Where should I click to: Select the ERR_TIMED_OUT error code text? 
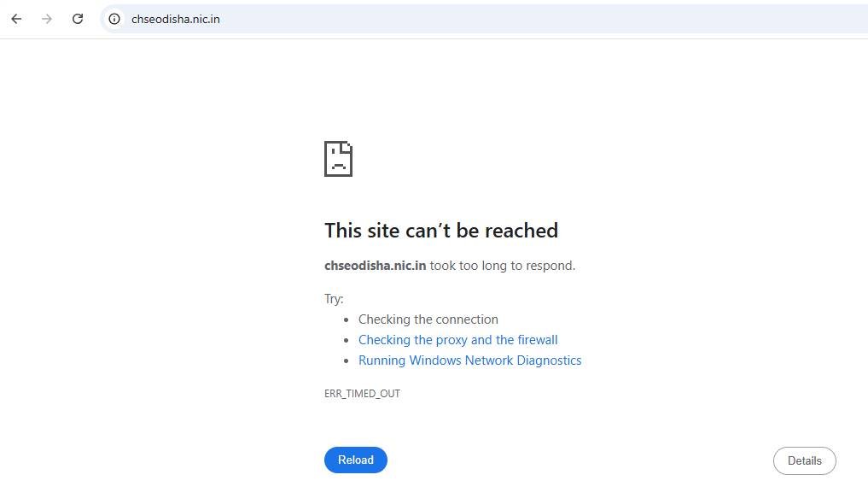pyautogui.click(x=362, y=393)
